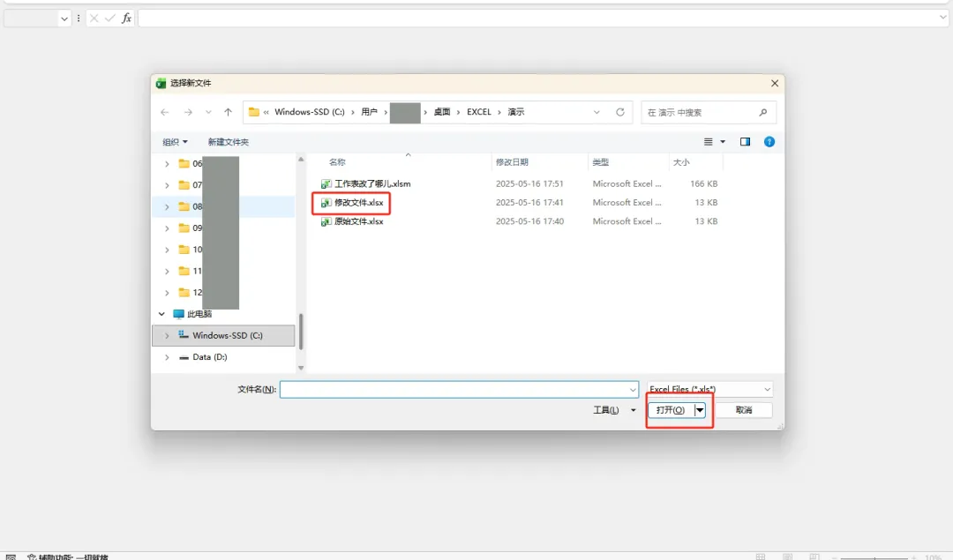This screenshot has height=560, width=953.
Task: Click the search magnifier icon
Action: 763,112
